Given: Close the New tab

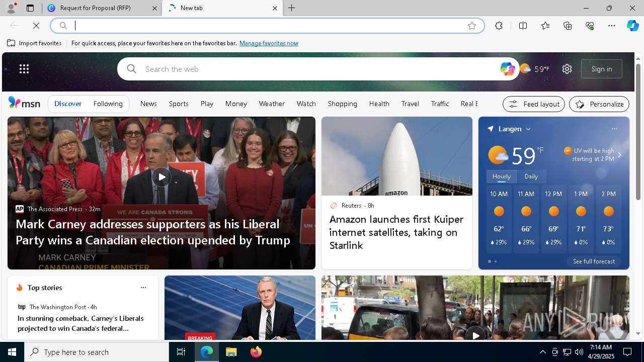Looking at the screenshot, I should [x=275, y=8].
